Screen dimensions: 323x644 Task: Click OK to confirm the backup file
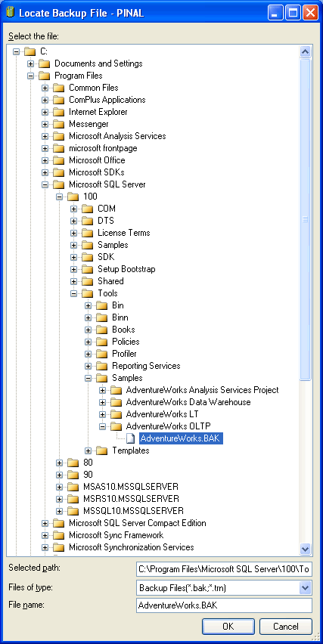(x=228, y=627)
